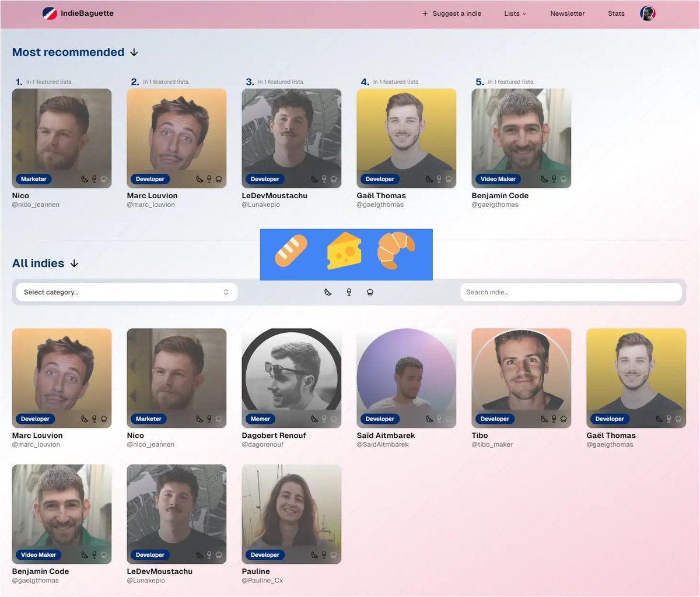700x597 pixels.
Task: Click the Memer badge on Dagobert Renouf card
Action: (x=260, y=419)
